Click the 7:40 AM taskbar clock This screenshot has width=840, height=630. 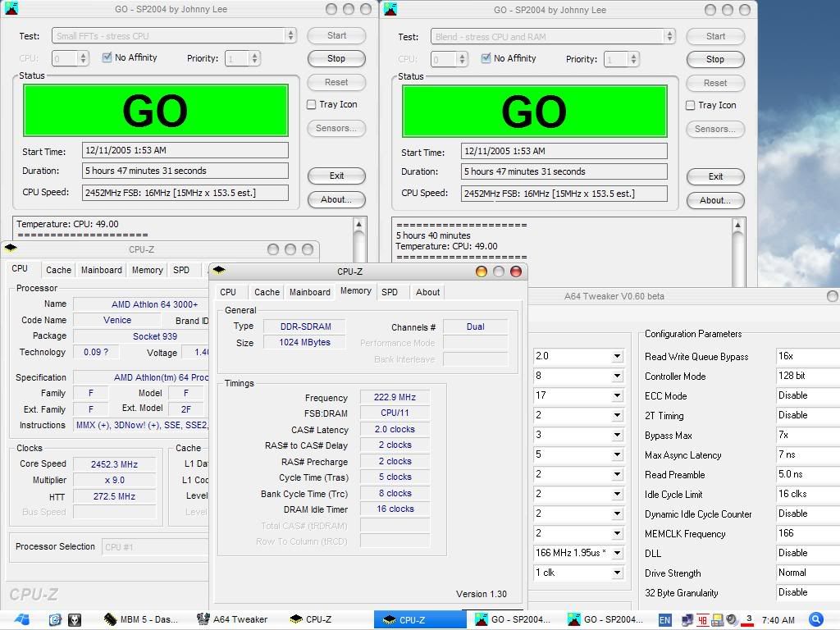(x=778, y=620)
